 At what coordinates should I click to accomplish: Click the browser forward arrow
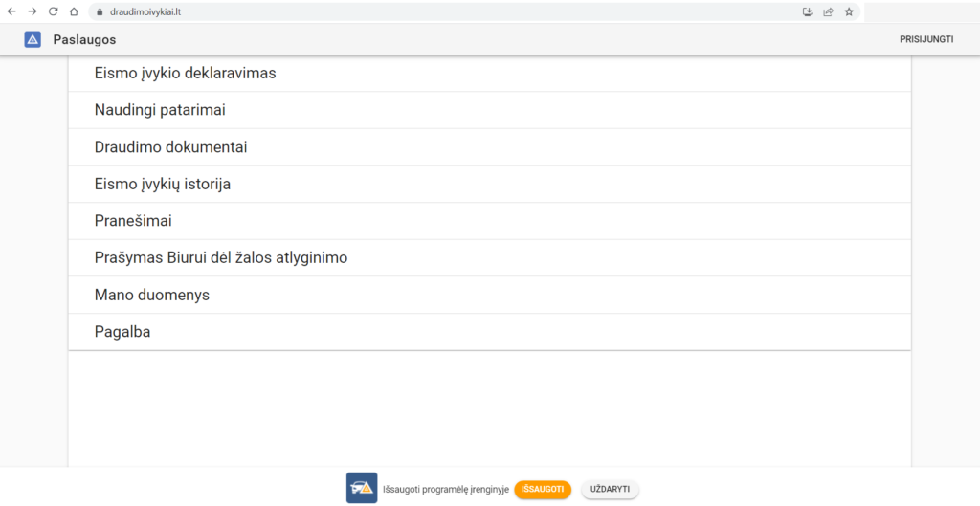[x=32, y=11]
